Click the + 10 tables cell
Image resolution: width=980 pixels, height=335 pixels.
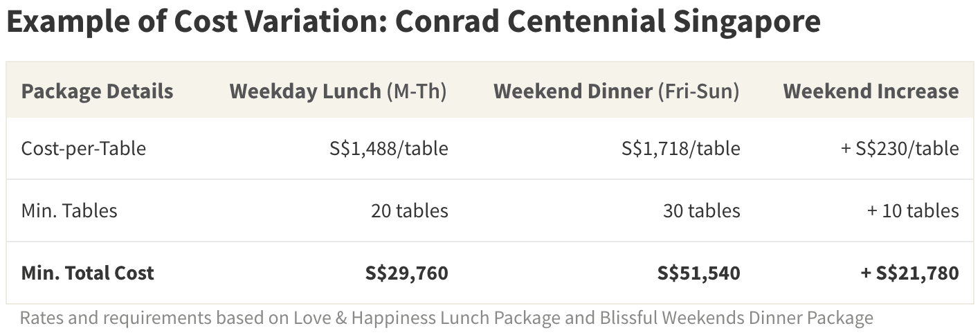913,210
